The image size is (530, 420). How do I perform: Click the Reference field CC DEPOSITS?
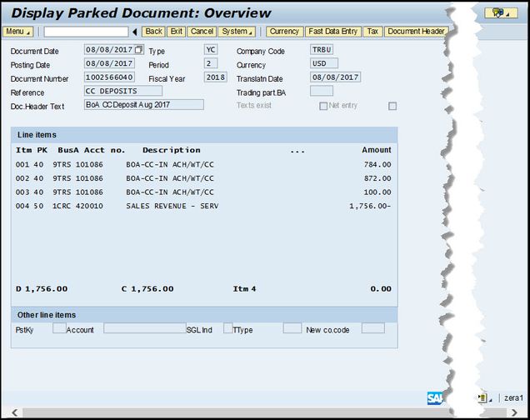tap(123, 91)
